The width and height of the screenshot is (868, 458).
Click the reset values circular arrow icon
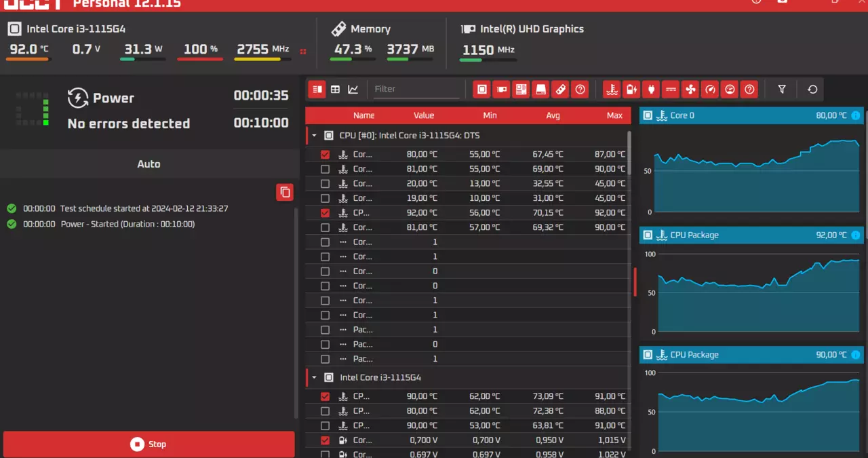click(812, 89)
